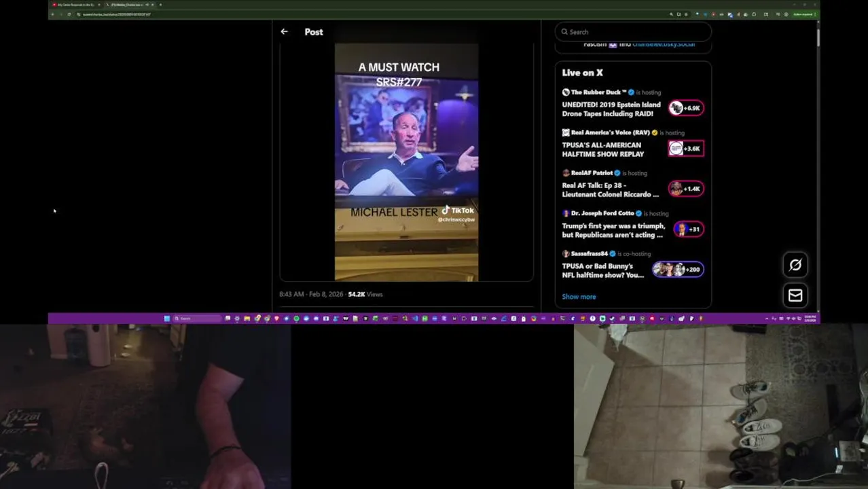
Task: Play the Michael Lester TikTok video
Action: pos(406,162)
